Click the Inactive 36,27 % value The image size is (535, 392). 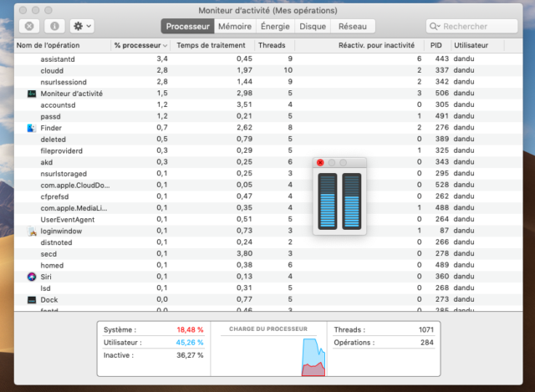pyautogui.click(x=190, y=355)
